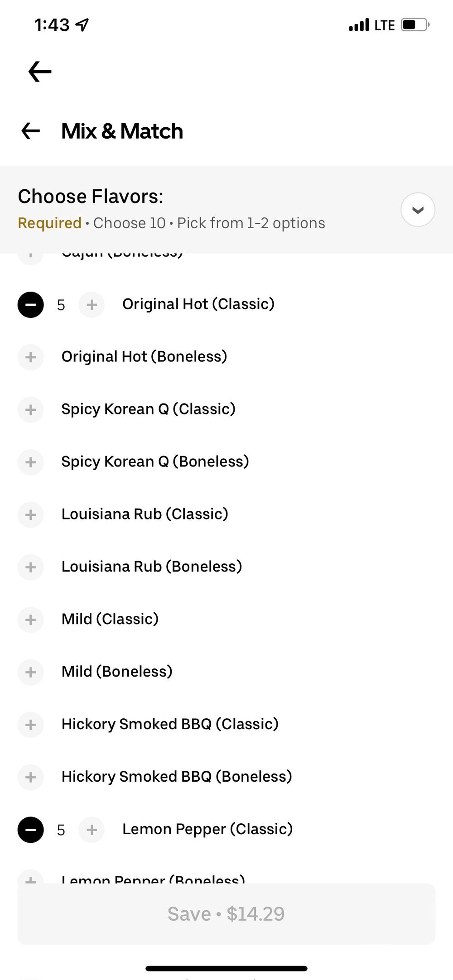Go back from Mix & Match header

click(31, 131)
